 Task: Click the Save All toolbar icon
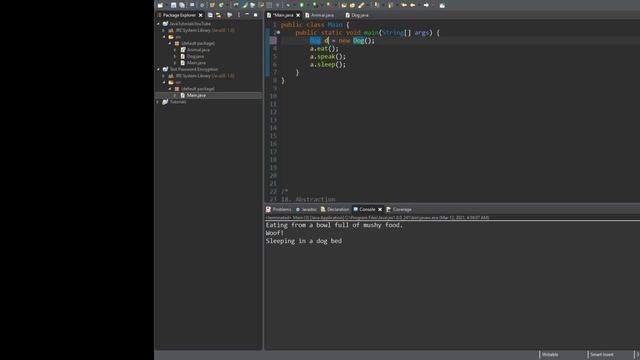pyautogui.click(x=182, y=5)
